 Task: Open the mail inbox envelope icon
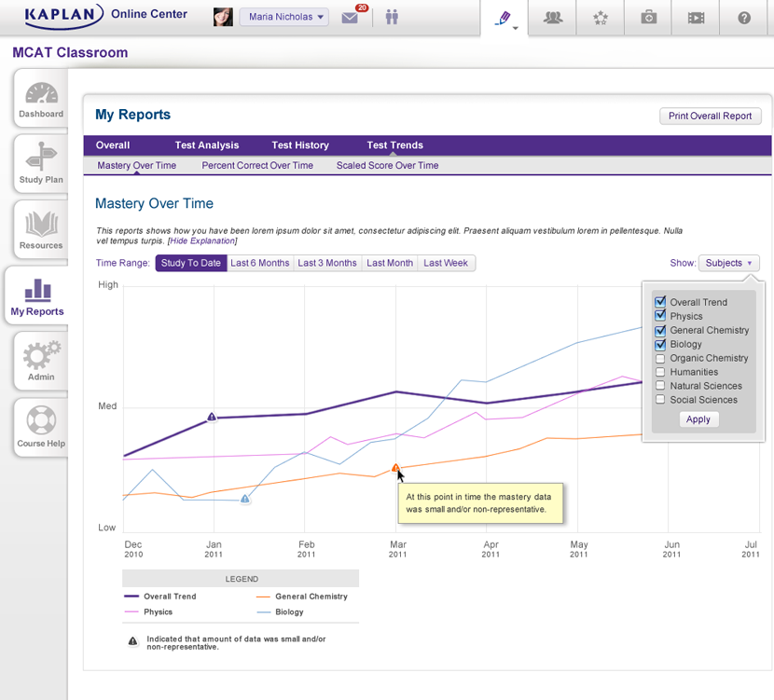[351, 18]
